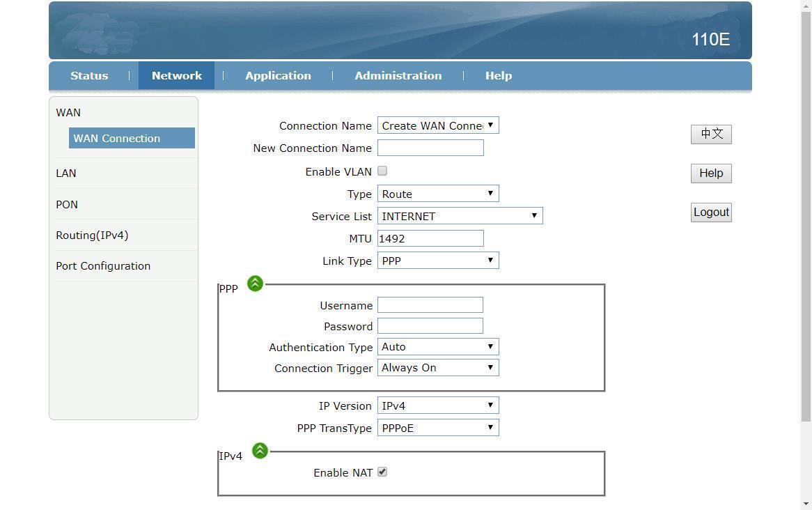Switch to the Status tab
The height and width of the screenshot is (510, 812).
[x=89, y=76]
